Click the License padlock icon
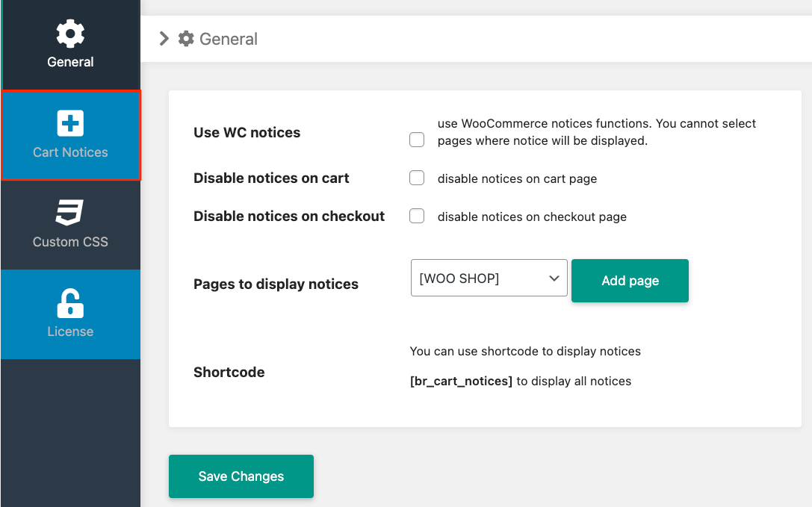 coord(70,302)
